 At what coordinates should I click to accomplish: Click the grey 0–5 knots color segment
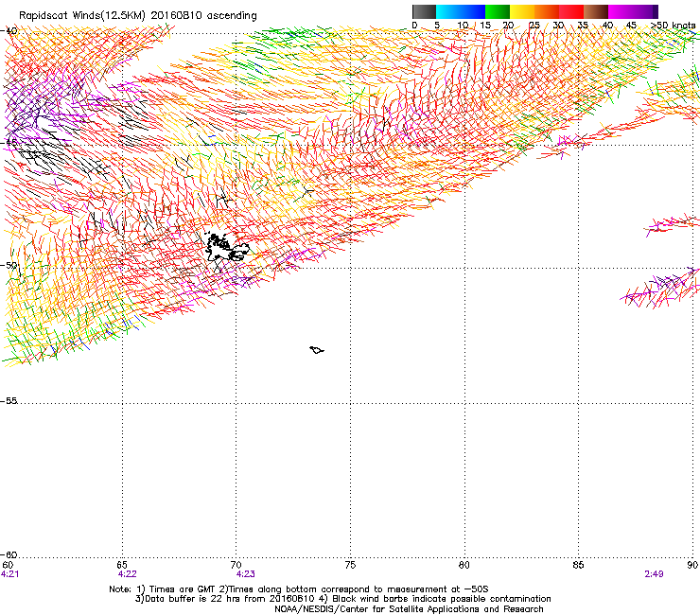424,11
